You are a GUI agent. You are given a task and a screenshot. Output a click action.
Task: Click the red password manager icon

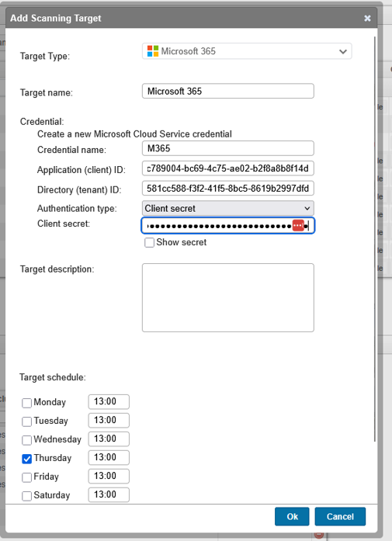[298, 225]
